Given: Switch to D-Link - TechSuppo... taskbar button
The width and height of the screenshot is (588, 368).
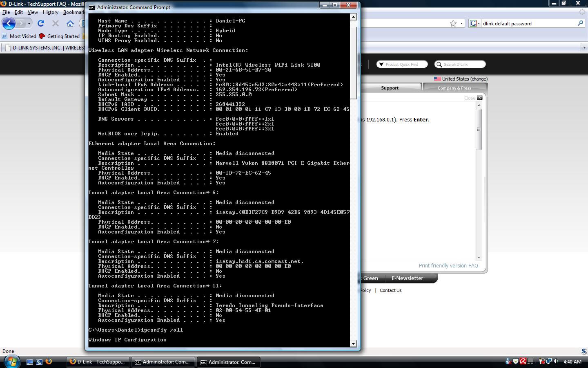Looking at the screenshot, I should tap(98, 362).
